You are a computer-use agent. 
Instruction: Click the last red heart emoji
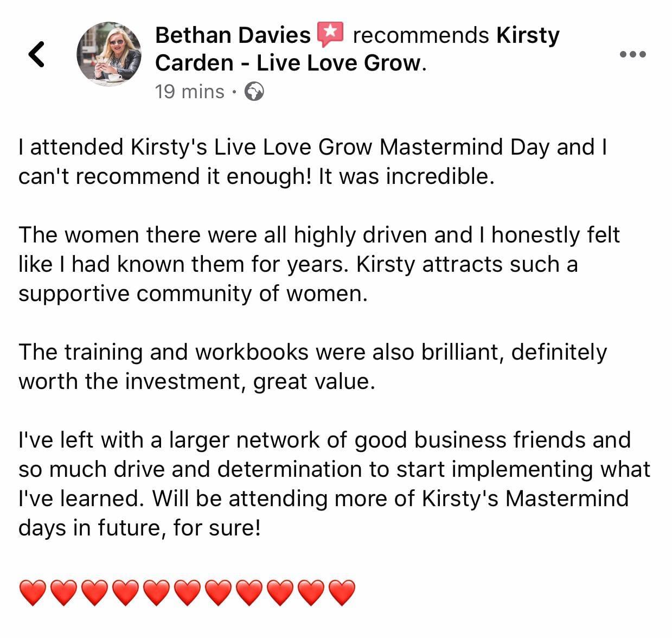pyautogui.click(x=342, y=592)
